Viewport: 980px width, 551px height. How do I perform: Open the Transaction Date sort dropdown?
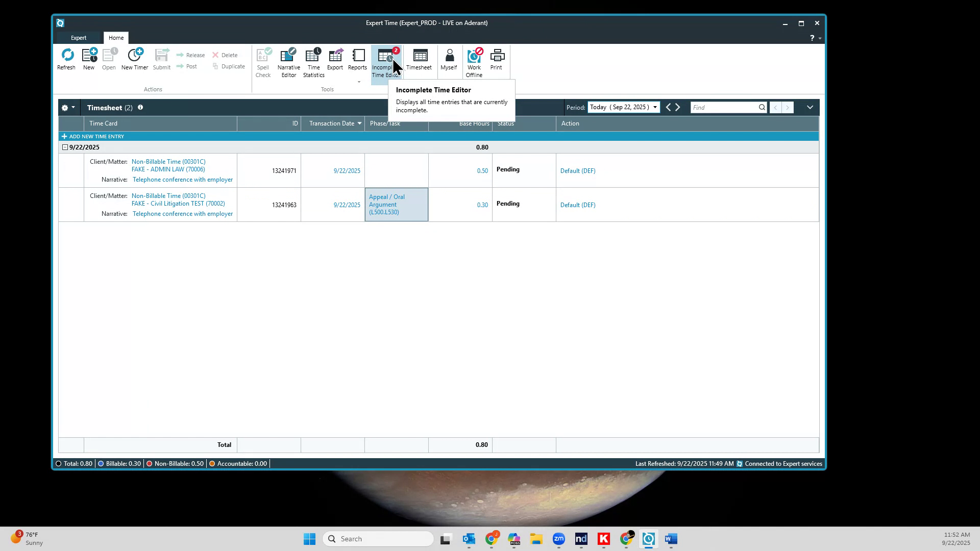360,123
